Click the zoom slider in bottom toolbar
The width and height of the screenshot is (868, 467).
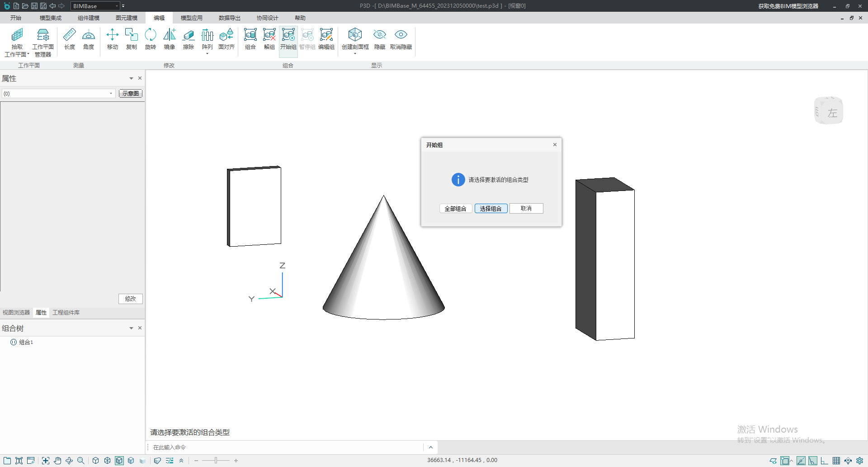coord(216,461)
